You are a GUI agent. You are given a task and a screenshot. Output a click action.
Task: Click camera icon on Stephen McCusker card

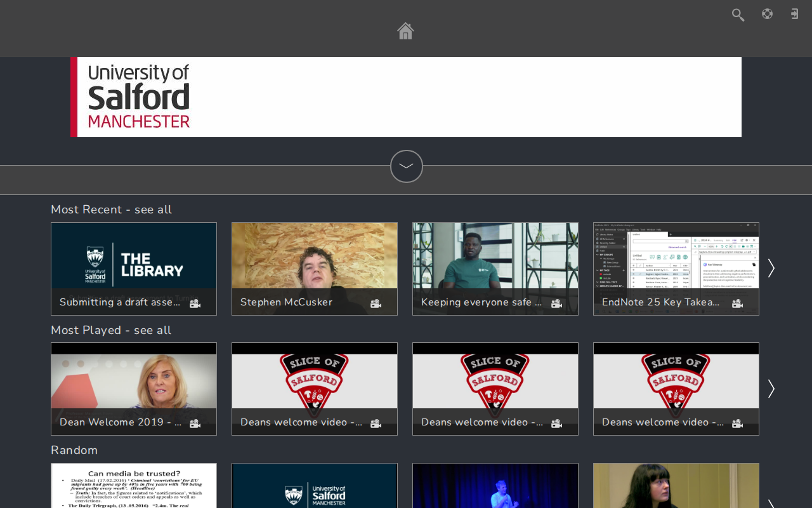pyautogui.click(x=376, y=304)
